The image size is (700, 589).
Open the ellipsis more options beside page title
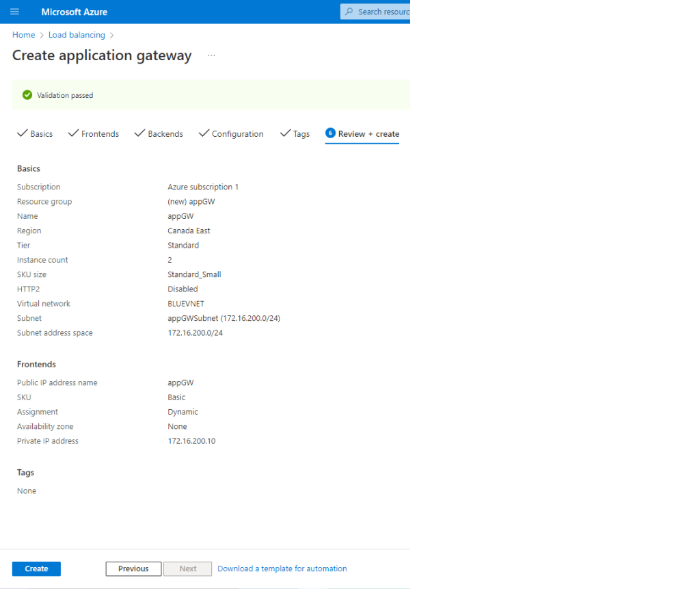(x=211, y=56)
